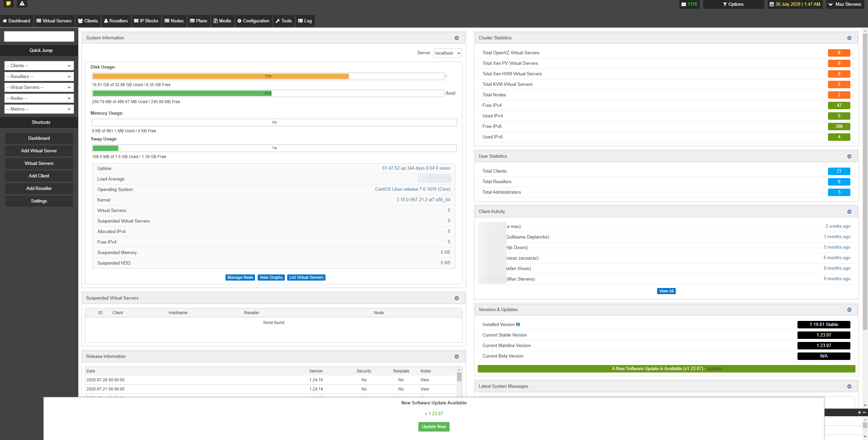
Task: Click the info icon beside Installed Version
Action: (518, 325)
